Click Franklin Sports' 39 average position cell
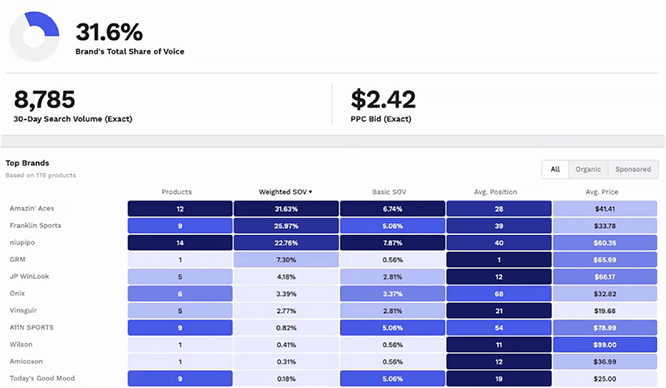Screen dimensions: 666x388 click(499, 226)
